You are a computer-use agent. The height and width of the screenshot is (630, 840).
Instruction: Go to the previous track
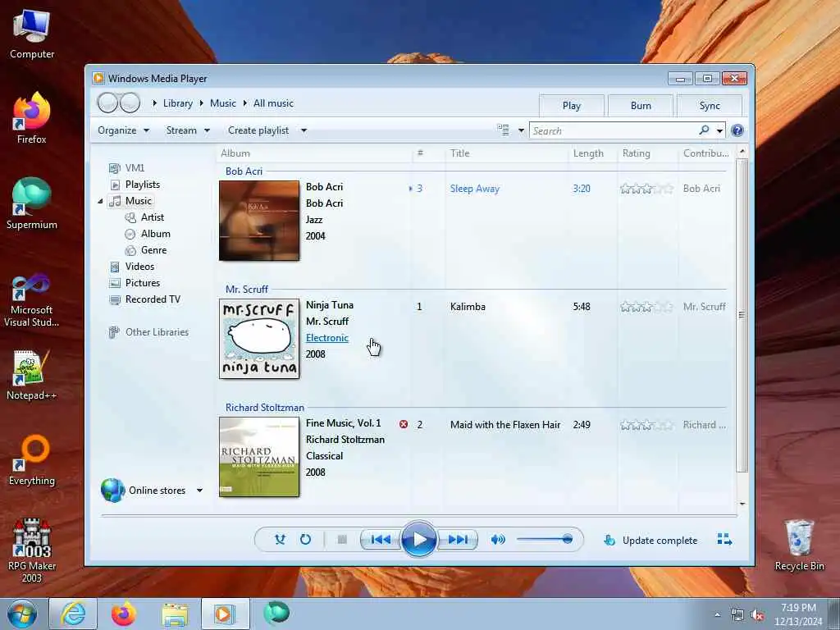(x=381, y=540)
